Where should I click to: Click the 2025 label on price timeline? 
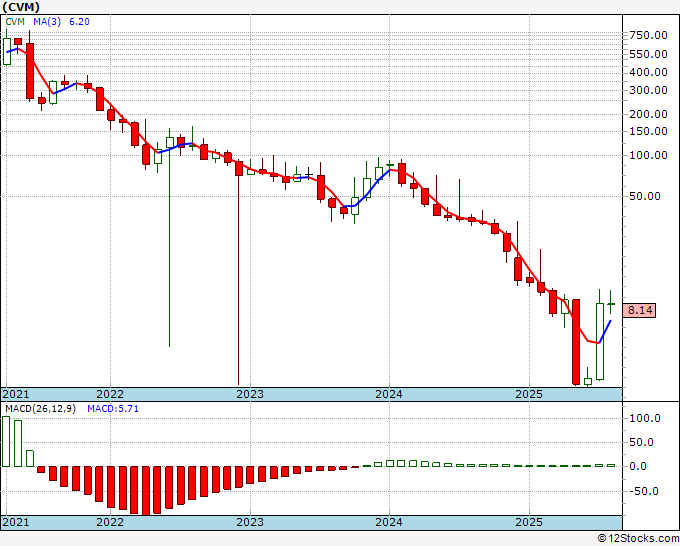point(529,394)
